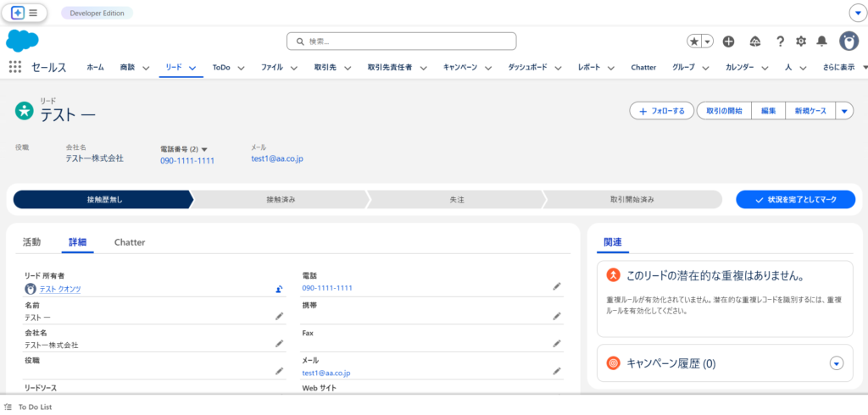This screenshot has height=415, width=868.
Task: Switch to the Chatter tab
Action: pyautogui.click(x=130, y=242)
